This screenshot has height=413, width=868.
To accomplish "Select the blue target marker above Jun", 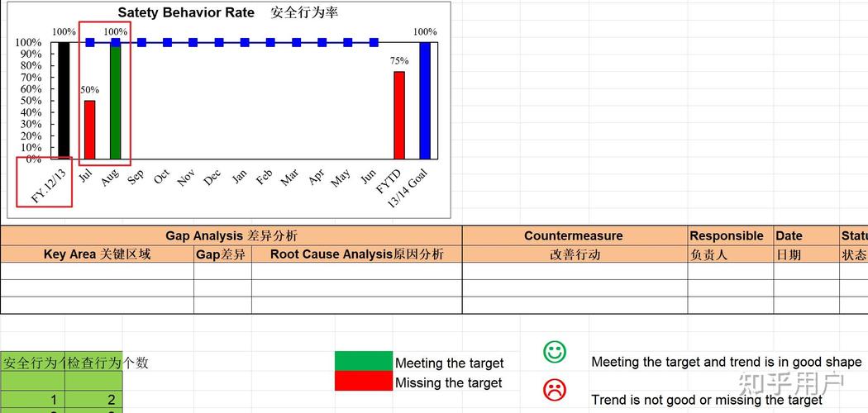I will tap(374, 43).
